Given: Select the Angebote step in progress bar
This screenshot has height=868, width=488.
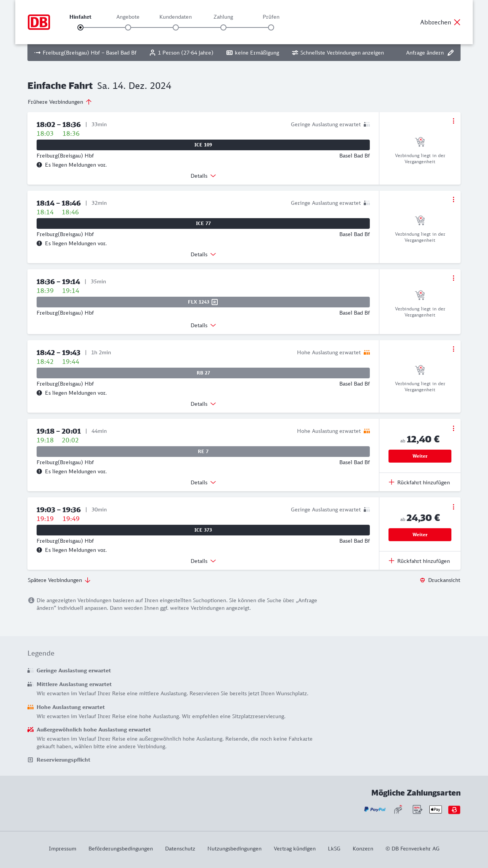Looking at the screenshot, I should pyautogui.click(x=128, y=27).
